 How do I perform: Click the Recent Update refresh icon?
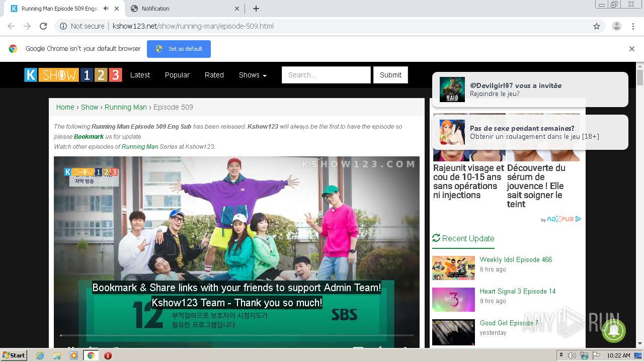click(436, 238)
